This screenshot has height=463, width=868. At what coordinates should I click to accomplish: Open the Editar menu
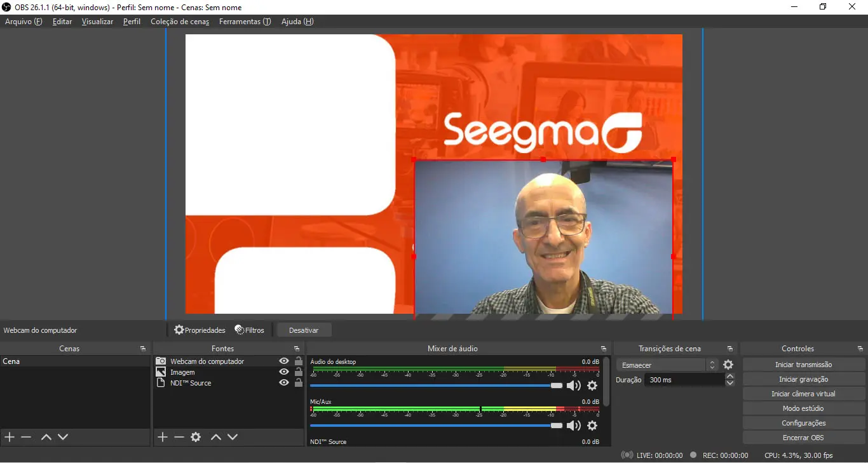[62, 22]
